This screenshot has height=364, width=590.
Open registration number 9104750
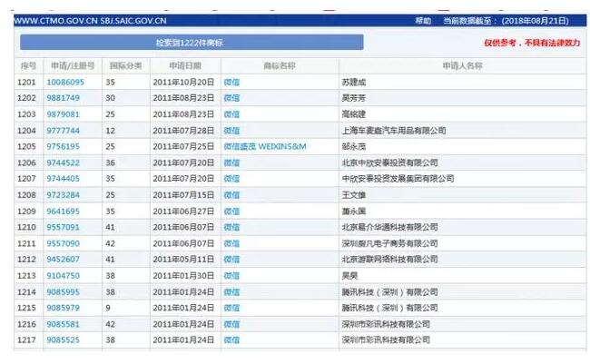(x=64, y=276)
